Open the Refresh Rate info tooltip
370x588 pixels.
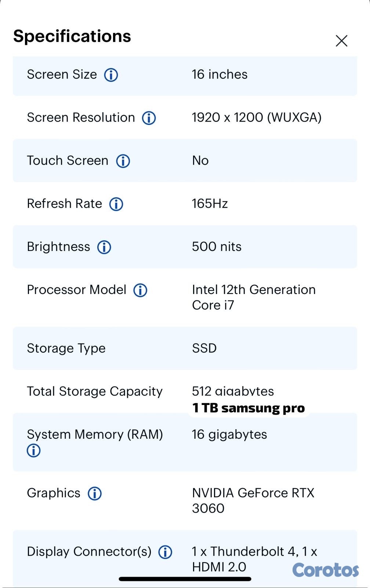point(116,204)
